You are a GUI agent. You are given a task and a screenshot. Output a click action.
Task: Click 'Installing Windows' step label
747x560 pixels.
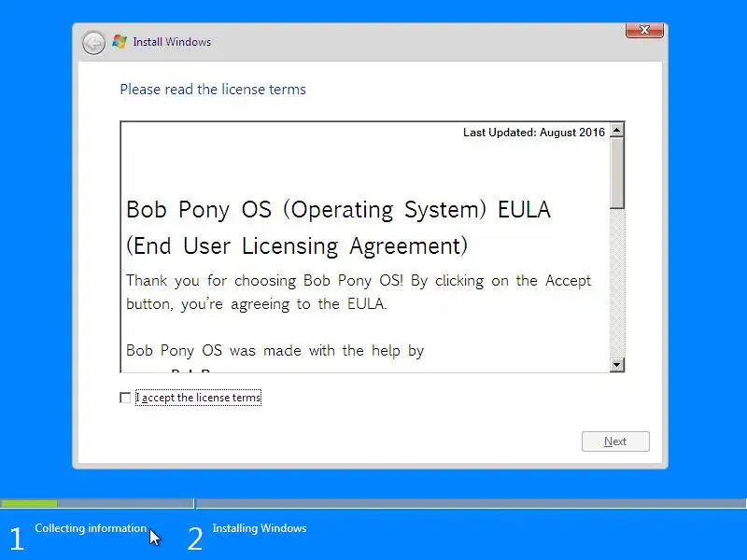pos(260,528)
